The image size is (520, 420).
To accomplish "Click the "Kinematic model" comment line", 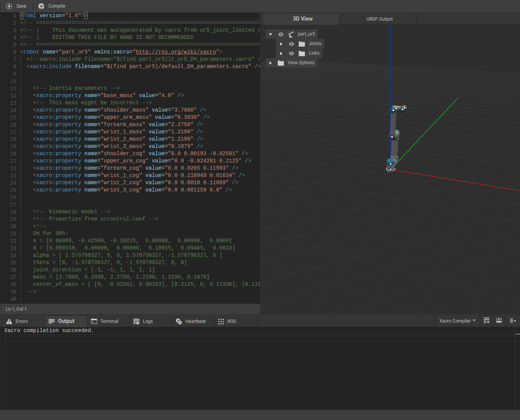I will (x=71, y=211).
